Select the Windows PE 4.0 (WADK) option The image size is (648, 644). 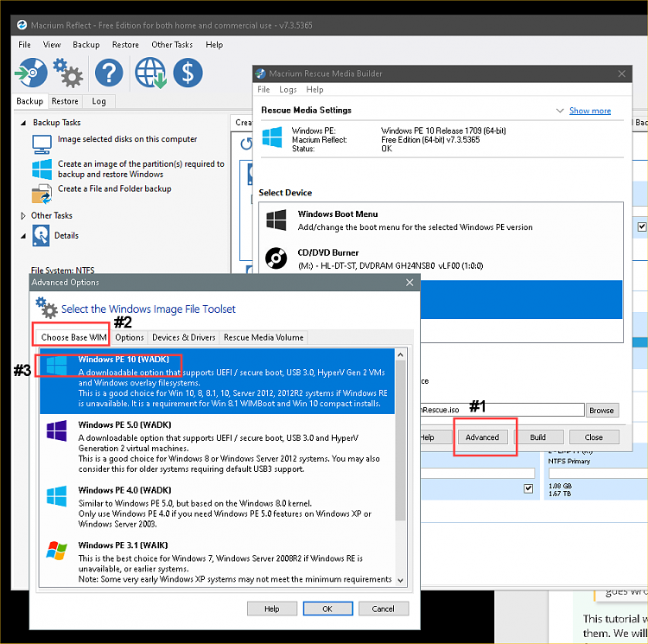point(217,507)
